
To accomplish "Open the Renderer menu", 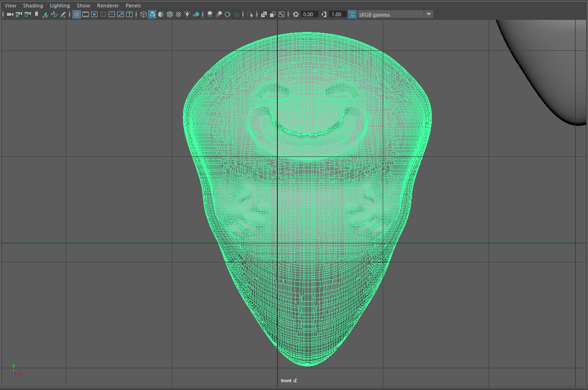I will [x=108, y=6].
